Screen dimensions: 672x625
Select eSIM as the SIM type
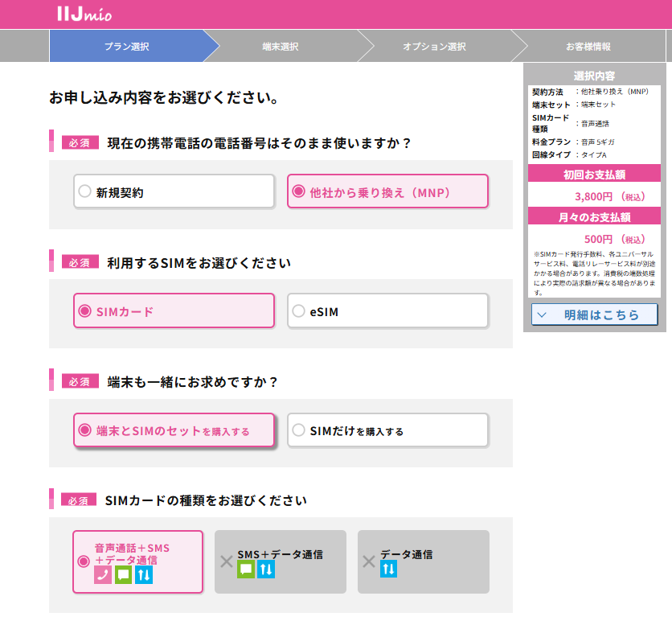point(387,311)
